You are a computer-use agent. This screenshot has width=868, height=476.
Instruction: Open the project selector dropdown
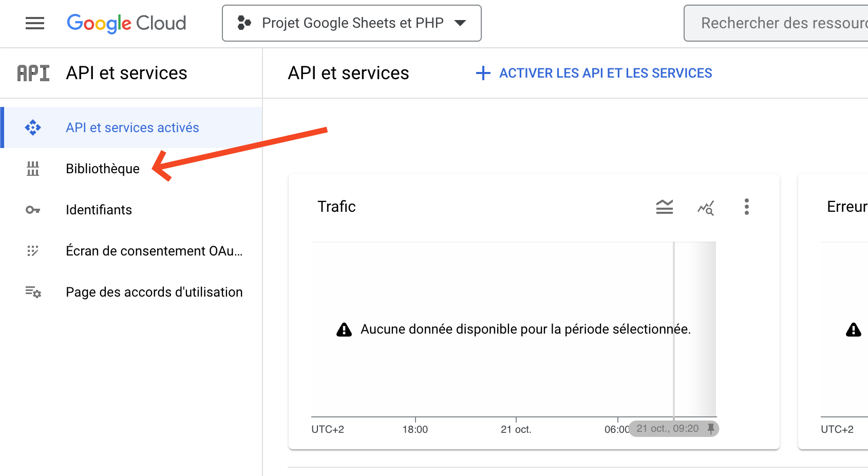click(351, 23)
